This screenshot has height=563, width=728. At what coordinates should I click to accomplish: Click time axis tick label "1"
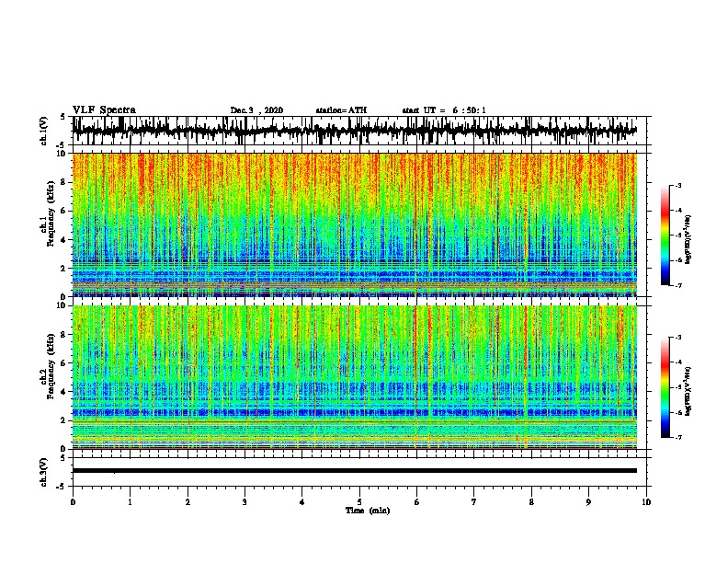pyautogui.click(x=130, y=502)
